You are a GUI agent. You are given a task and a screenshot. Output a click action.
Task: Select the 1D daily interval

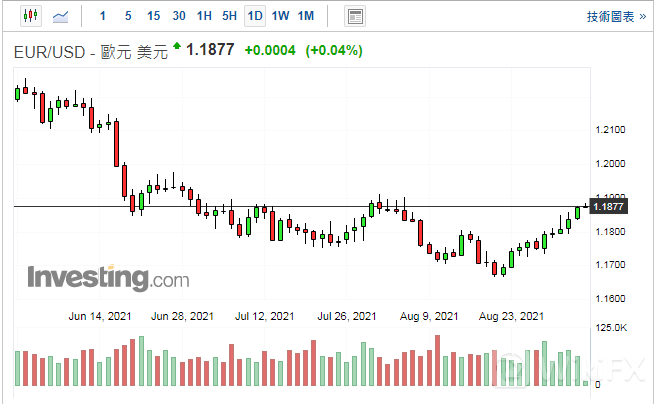(255, 16)
